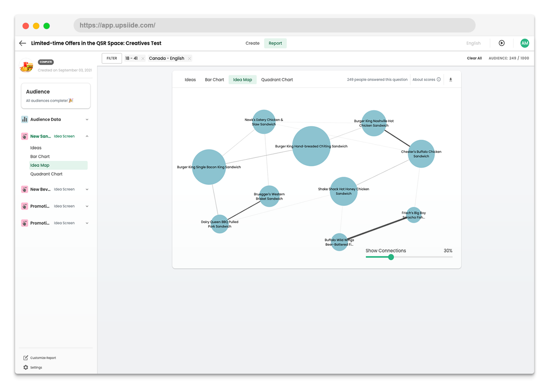Expand the second Promoti... section chevron
This screenshot has height=392, width=550.
87,223
